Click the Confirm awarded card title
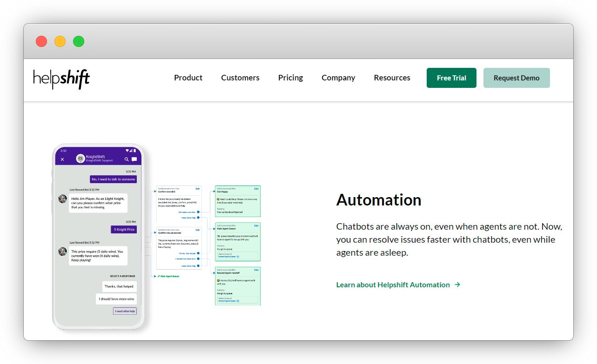 167,192
